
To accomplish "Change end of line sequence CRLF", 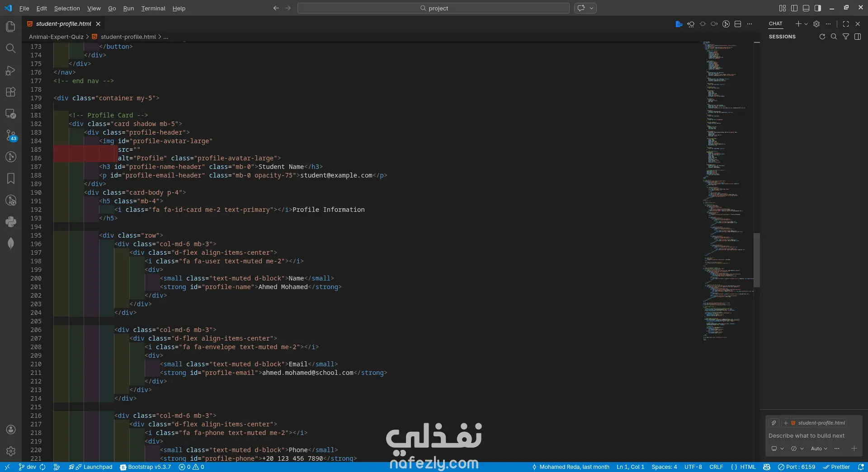I will point(716,467).
